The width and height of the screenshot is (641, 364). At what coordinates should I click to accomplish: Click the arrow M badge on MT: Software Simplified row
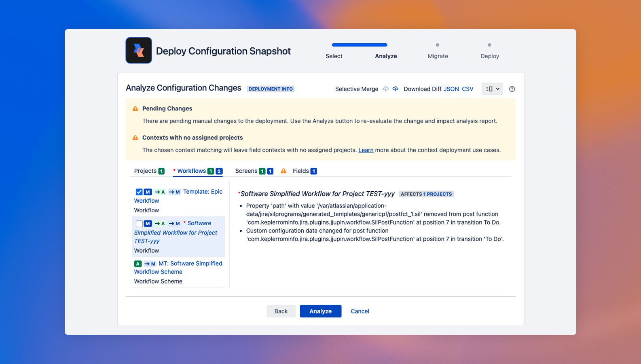coord(150,264)
